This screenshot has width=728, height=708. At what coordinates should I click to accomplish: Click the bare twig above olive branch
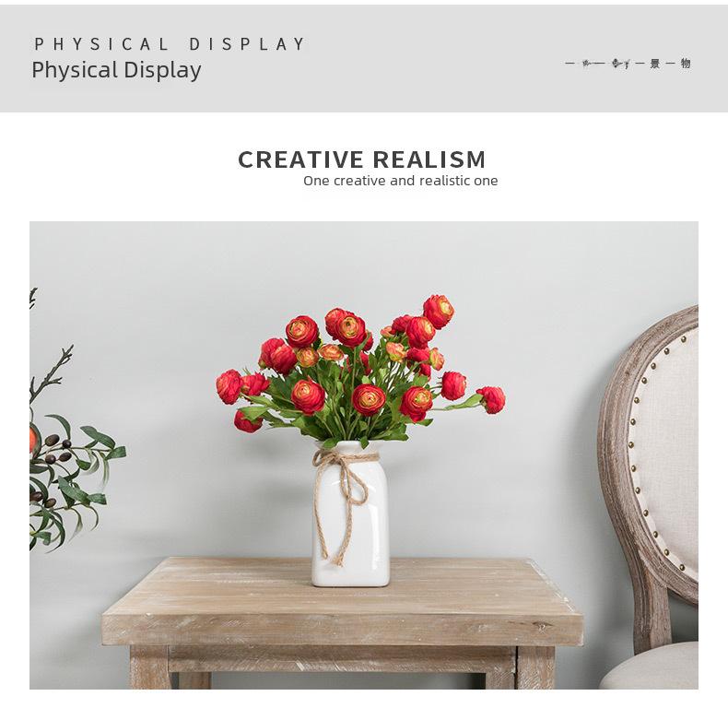coord(50,372)
